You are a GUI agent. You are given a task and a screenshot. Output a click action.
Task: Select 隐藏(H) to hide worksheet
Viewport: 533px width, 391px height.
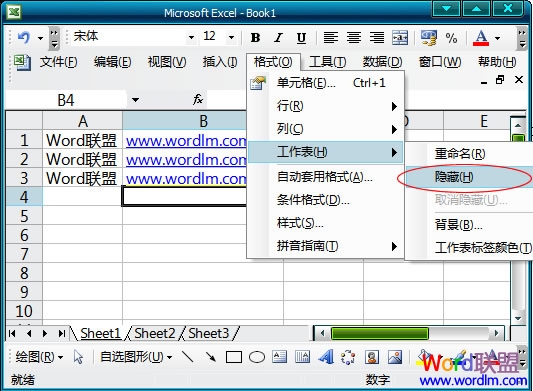click(469, 177)
